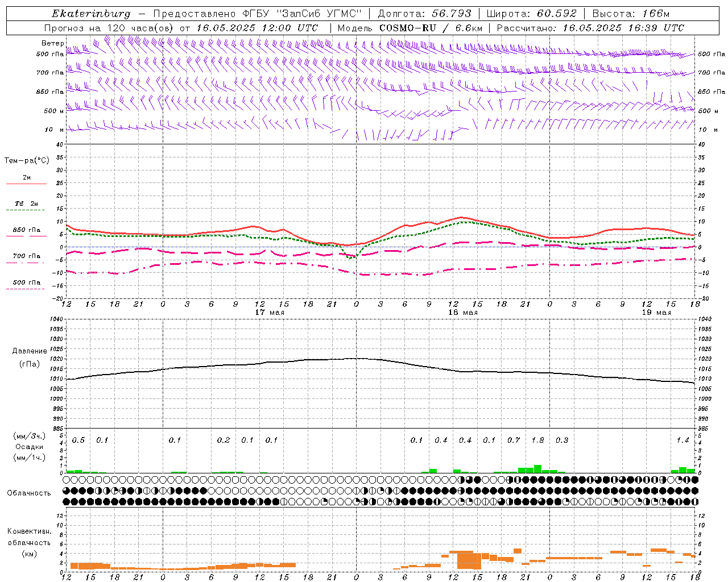
Task: Select forecast start time 16.05.2025 12:00 UTC
Action: 257,28
